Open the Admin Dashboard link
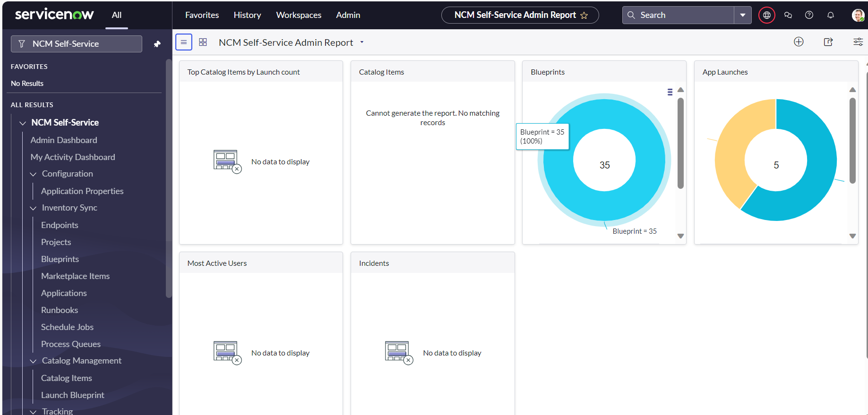 [x=64, y=140]
